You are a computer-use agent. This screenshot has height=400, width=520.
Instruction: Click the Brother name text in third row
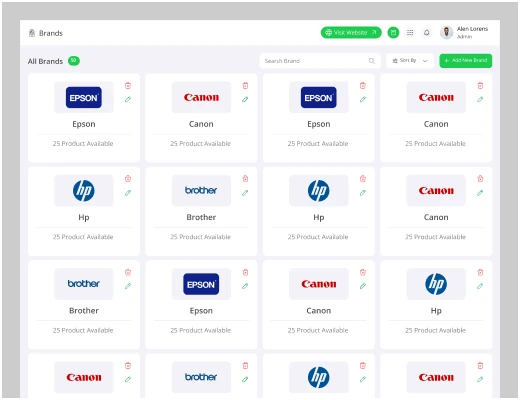click(x=84, y=311)
